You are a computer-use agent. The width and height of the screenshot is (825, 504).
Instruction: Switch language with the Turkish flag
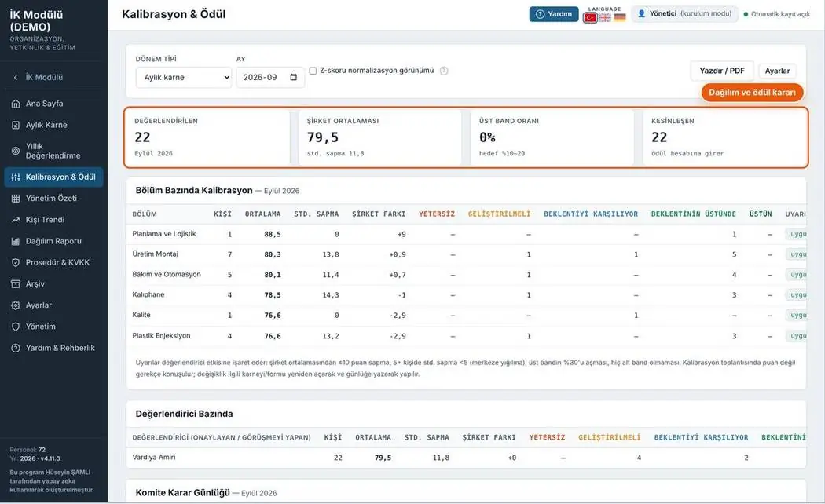tap(590, 18)
